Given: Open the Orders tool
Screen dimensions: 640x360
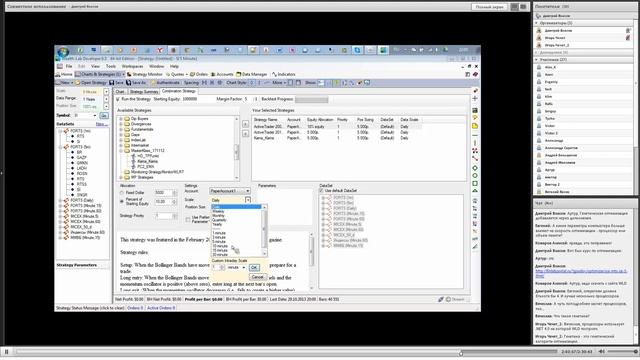Looking at the screenshot, I should (x=199, y=74).
